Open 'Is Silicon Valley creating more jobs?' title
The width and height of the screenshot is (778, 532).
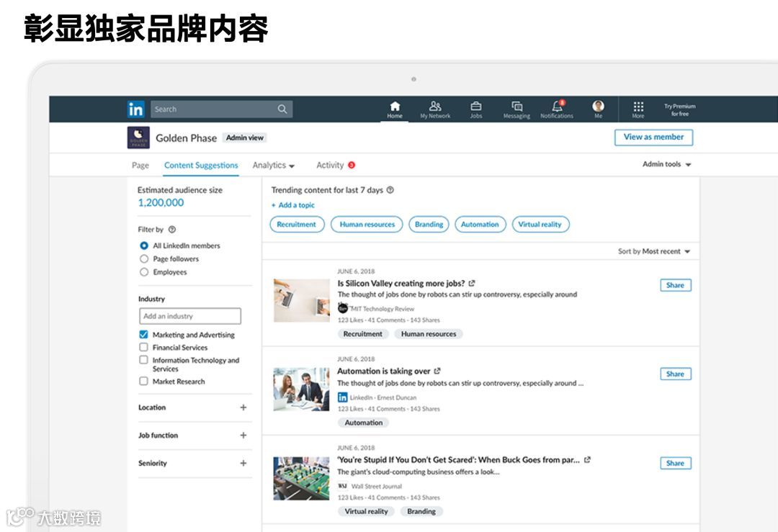click(401, 283)
